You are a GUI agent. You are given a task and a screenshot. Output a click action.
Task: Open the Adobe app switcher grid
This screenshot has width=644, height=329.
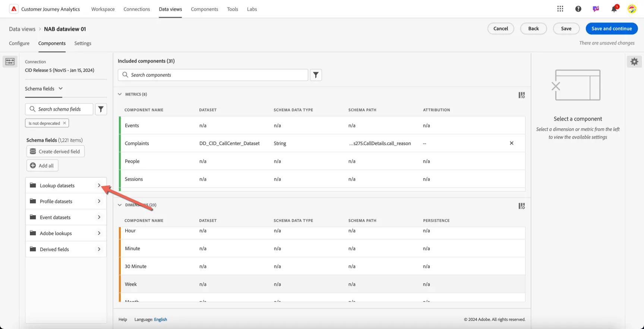(560, 9)
